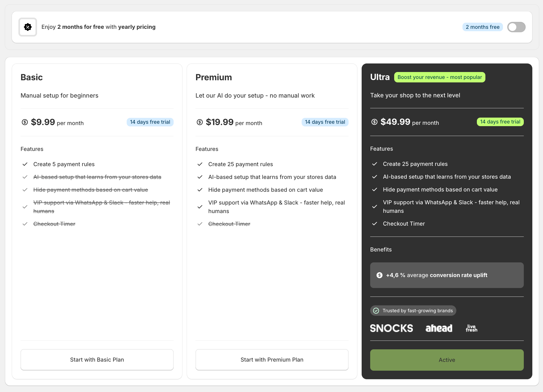Click the dollar icon beside $49.99

[x=374, y=122]
